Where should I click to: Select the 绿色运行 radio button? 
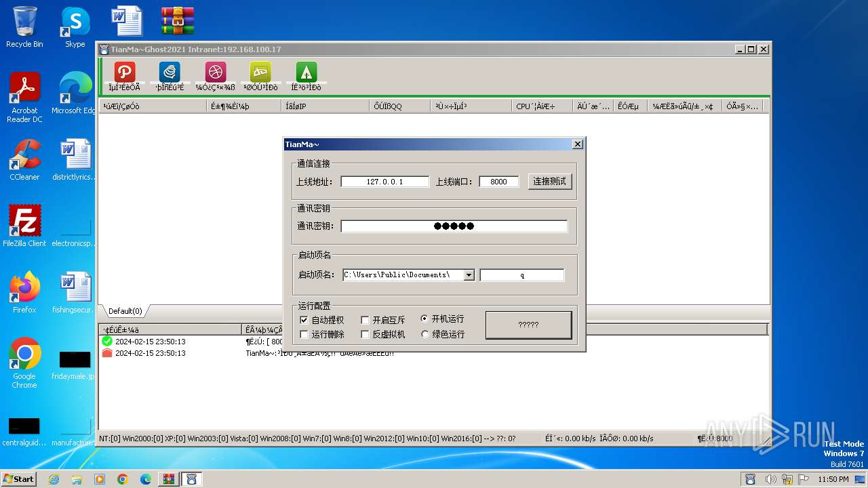(x=425, y=334)
